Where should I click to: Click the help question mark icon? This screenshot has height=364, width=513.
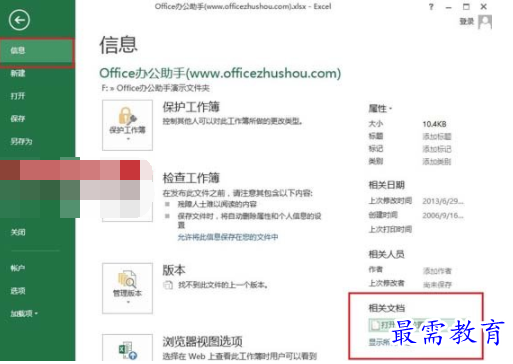coord(431,7)
